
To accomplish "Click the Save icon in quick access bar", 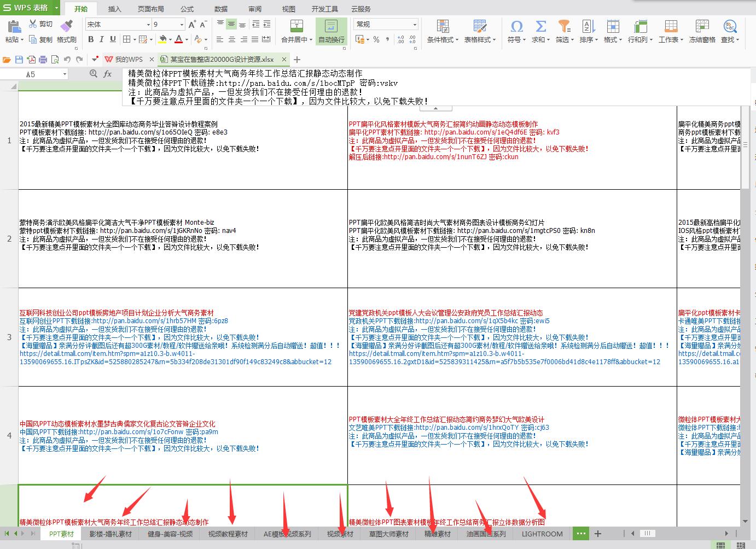I will pos(19,60).
